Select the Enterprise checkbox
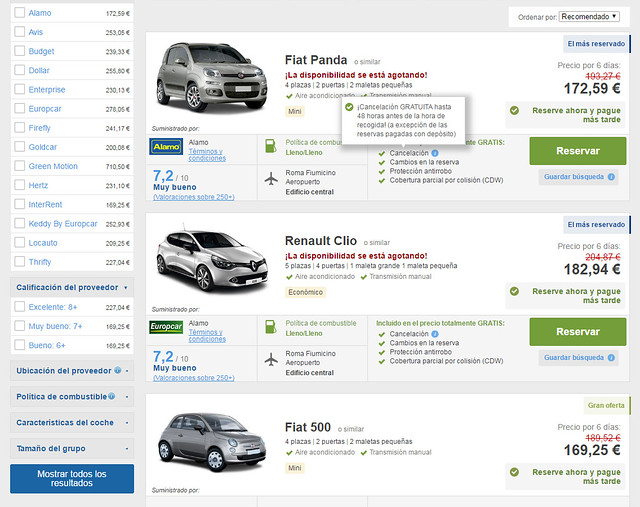Image resolution: width=640 pixels, height=507 pixels. [20, 89]
